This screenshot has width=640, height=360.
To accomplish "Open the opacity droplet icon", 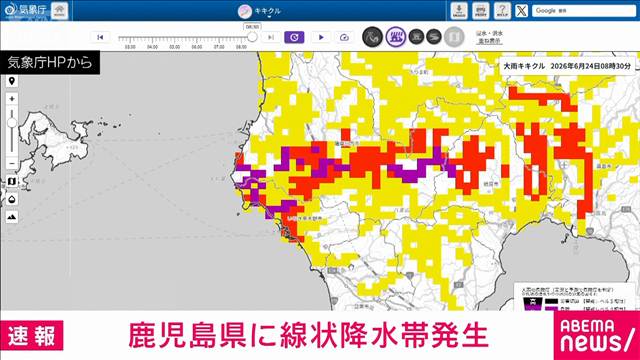I will coord(12,199).
